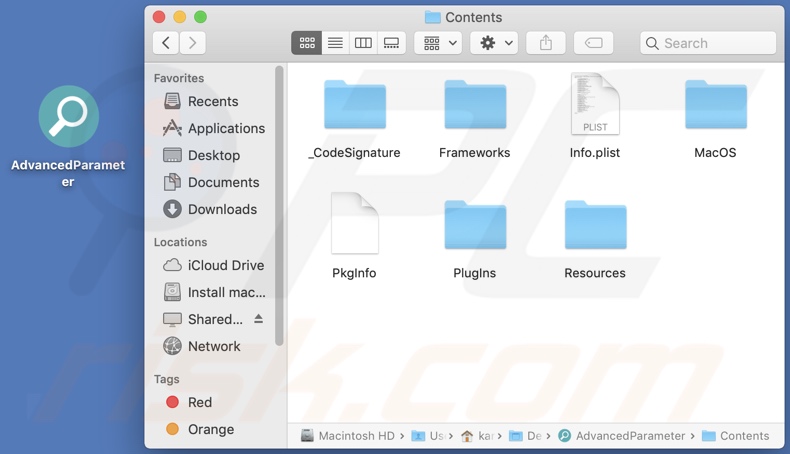Open the group-by arrangement dropdown
This screenshot has width=790, height=454.
[438, 43]
